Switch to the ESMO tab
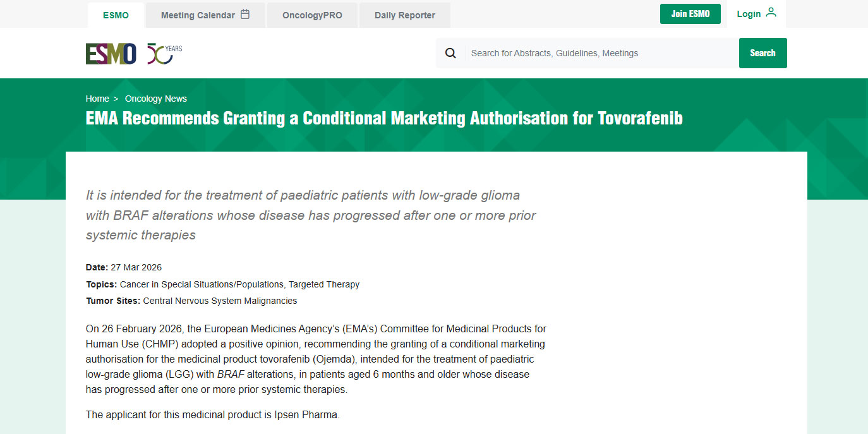 tap(116, 15)
